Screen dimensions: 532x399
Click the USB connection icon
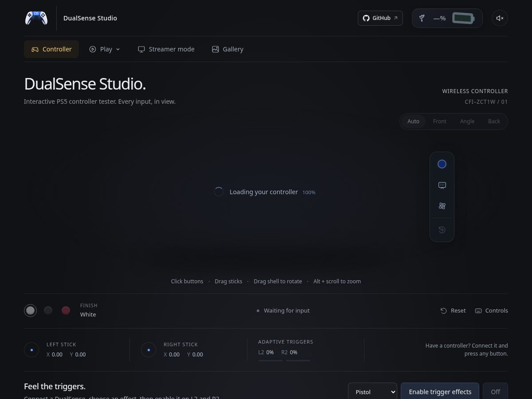(x=422, y=18)
